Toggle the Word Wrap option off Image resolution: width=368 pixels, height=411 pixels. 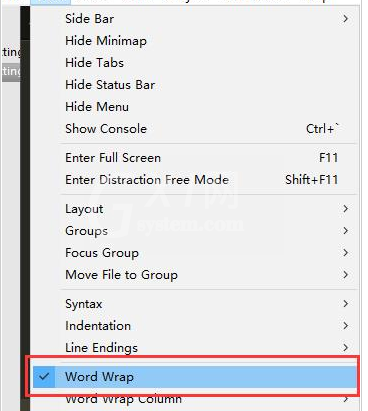tap(194, 377)
